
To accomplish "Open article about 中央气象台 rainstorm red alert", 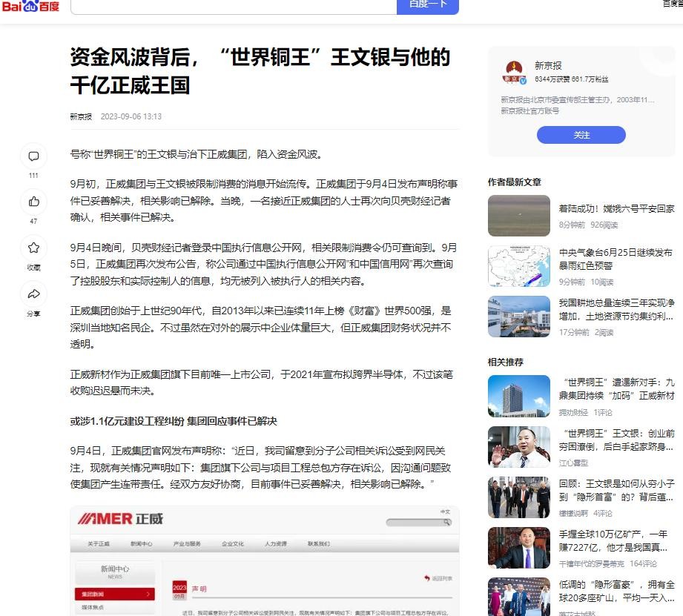I will click(616, 259).
